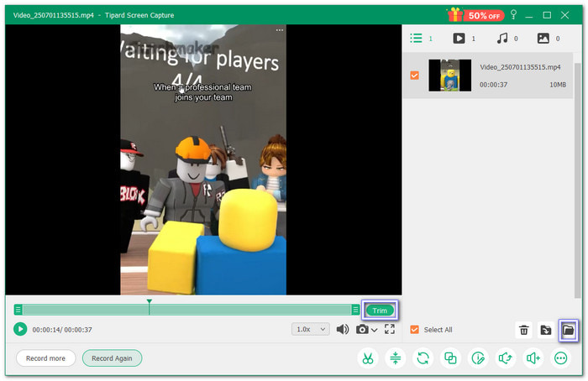
Task: Uncheck the Video_250701135515.mp4 checkbox
Action: 414,76
